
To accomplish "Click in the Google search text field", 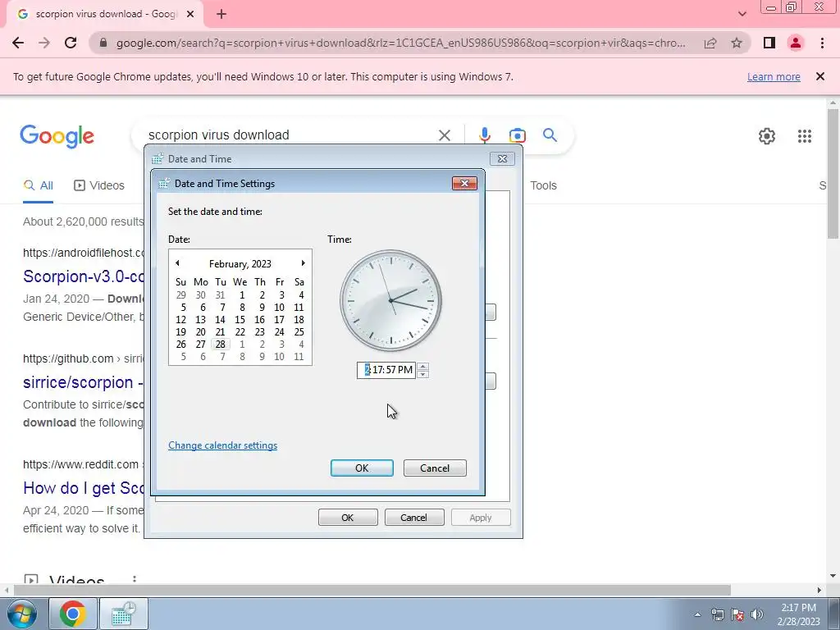I will coord(290,135).
